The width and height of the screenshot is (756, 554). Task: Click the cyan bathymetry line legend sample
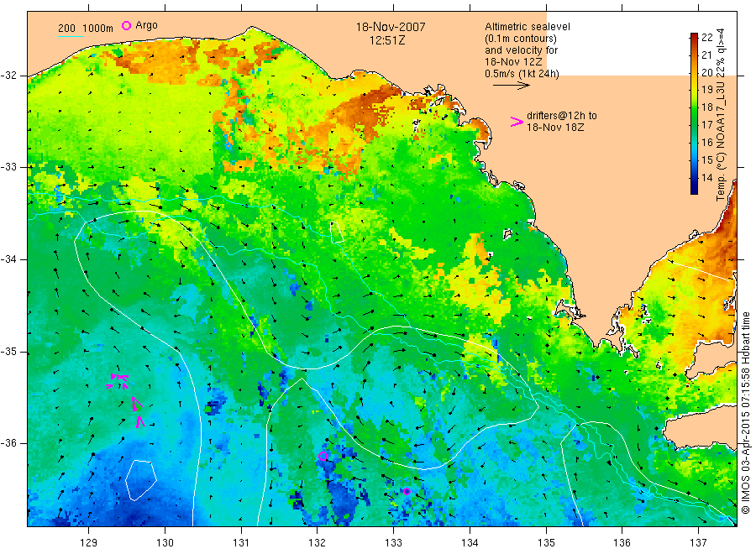click(x=71, y=36)
